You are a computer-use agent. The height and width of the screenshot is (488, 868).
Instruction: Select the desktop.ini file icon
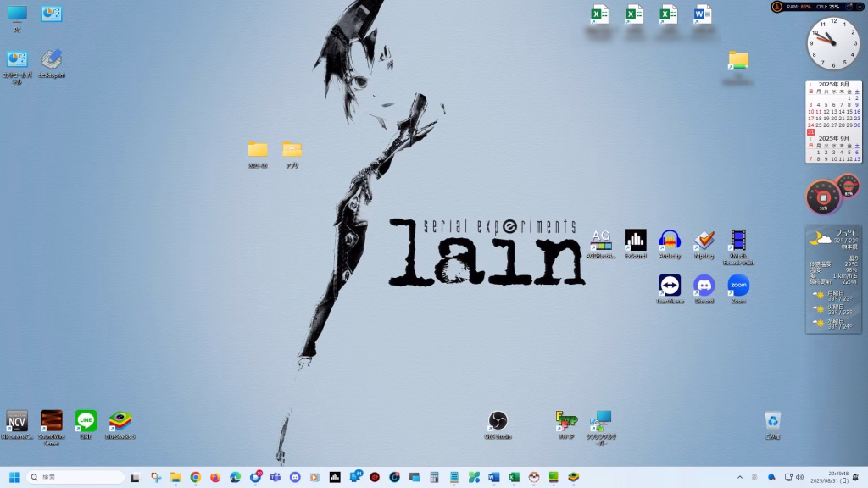point(52,63)
